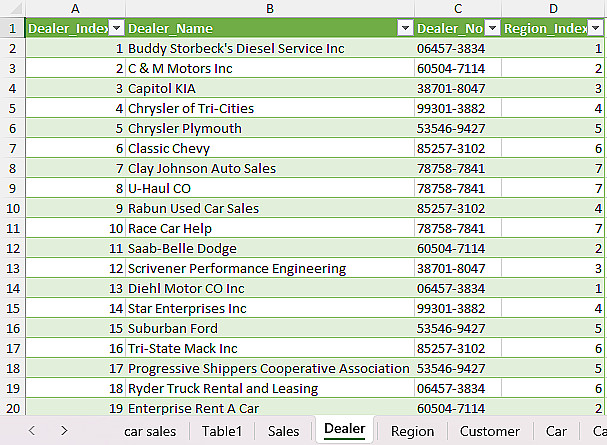
Task: Select row 10 header
Action: tap(12, 209)
